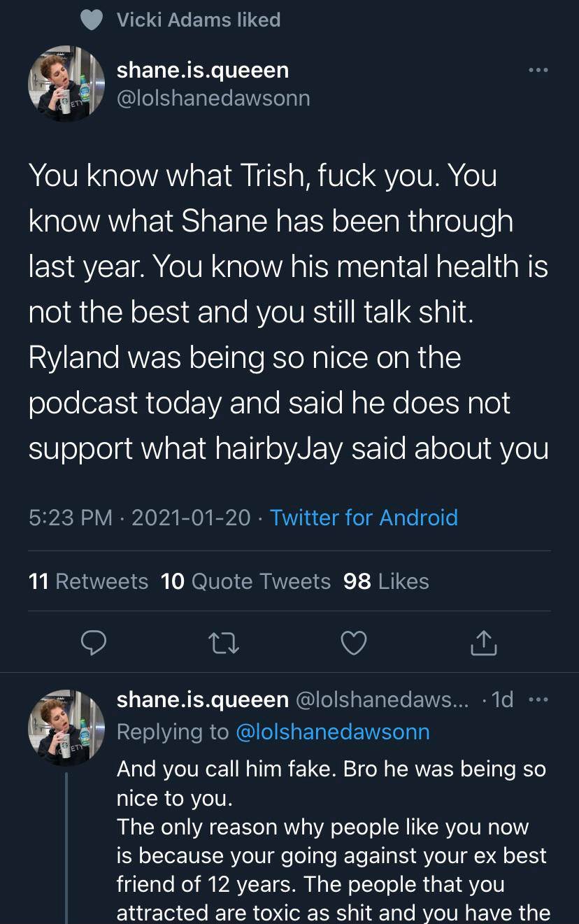Open Vicki Adams liked context label

tap(199, 20)
